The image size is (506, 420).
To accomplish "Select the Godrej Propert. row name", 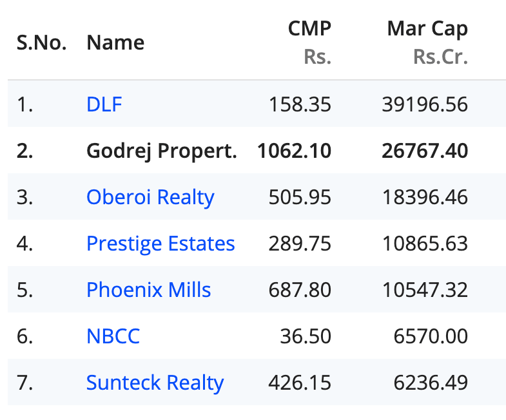I will 161,151.
